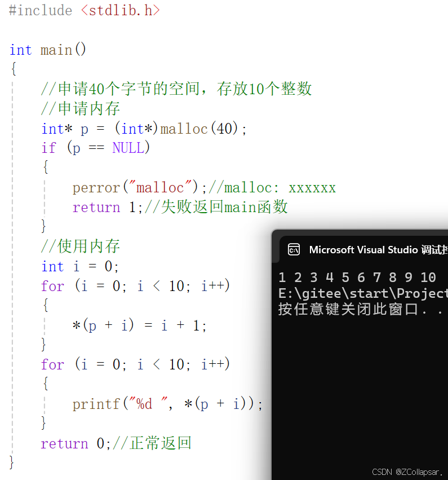Screen dimensions: 448x480
Task: Click console output '1 2 3 4 5 6 7 8 9 10'
Action: pyautogui.click(x=357, y=278)
